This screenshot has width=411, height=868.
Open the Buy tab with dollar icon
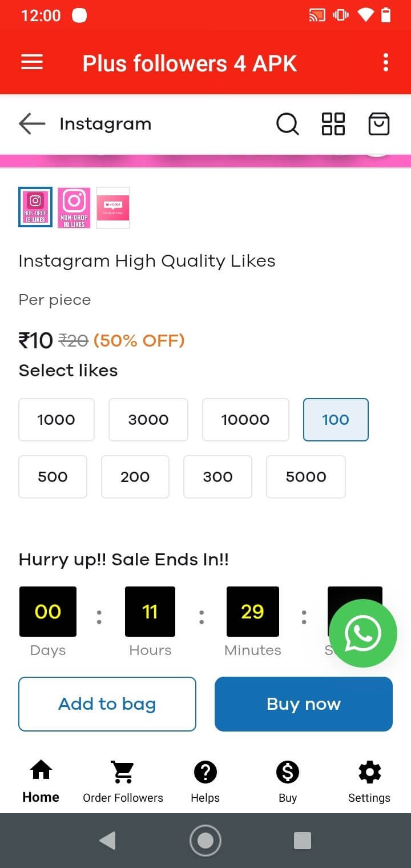[x=288, y=782]
